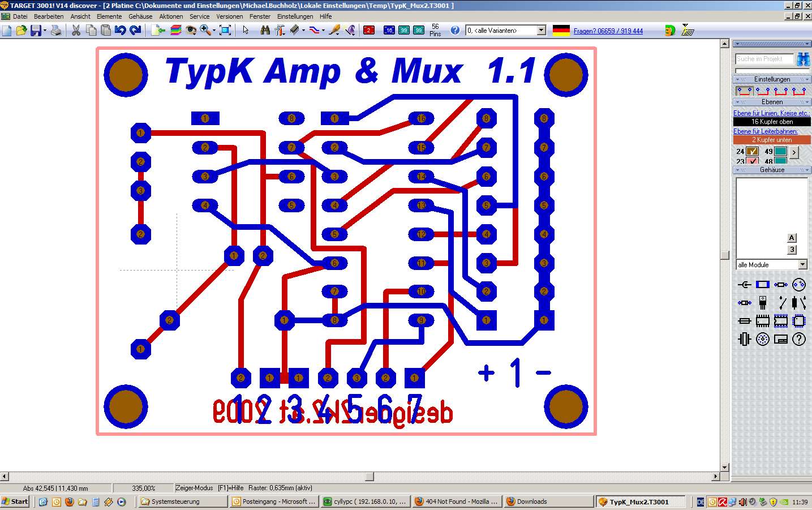812x510 pixels.
Task: Click the red number 2 layer icon
Action: (369, 31)
